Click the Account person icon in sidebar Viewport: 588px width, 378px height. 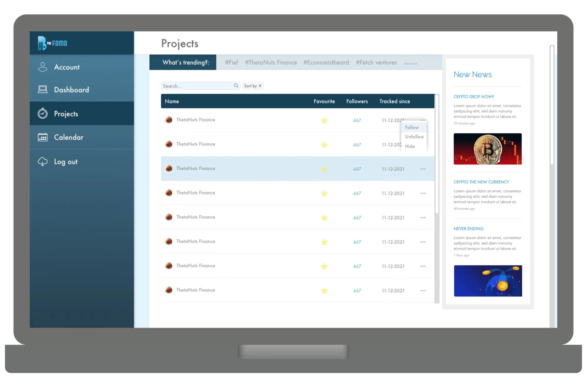click(x=43, y=67)
